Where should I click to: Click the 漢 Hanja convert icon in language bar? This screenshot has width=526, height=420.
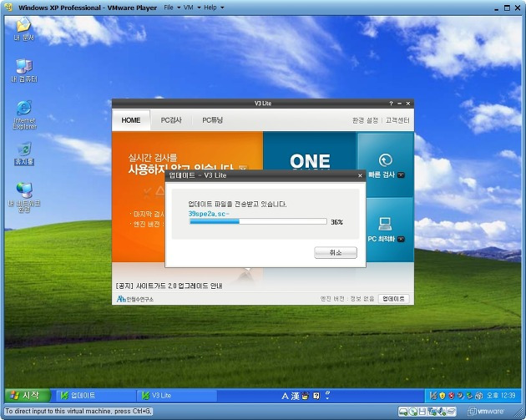[295, 396]
